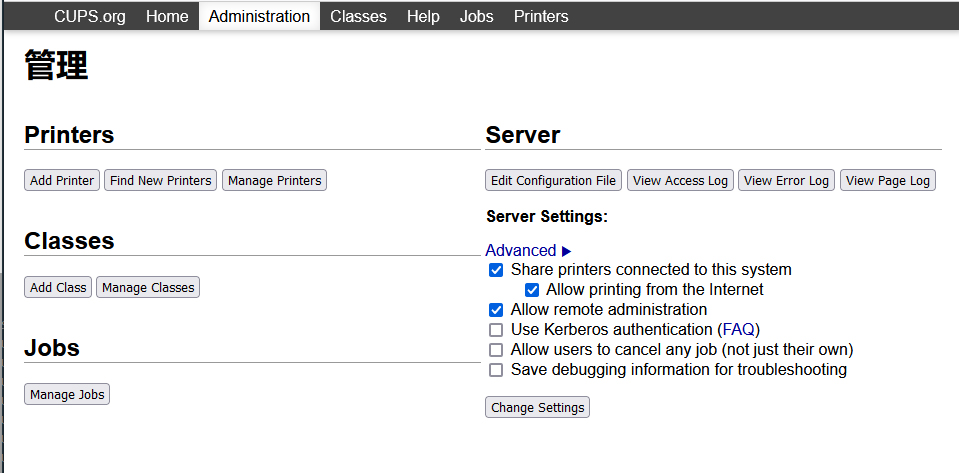The image size is (959, 473).
Task: Disable Allow printing from the Internet
Action: pyautogui.click(x=532, y=290)
